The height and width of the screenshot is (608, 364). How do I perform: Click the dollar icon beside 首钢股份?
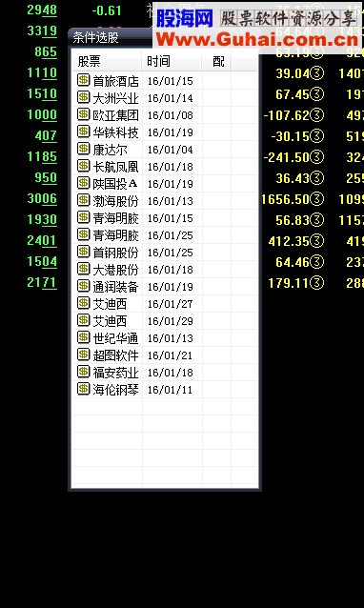click(83, 252)
